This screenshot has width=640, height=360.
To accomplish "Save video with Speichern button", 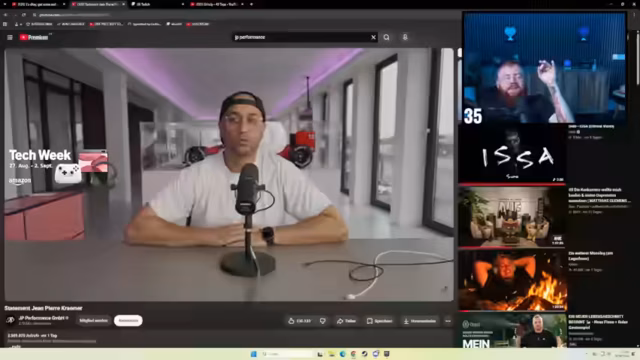I will [x=380, y=321].
